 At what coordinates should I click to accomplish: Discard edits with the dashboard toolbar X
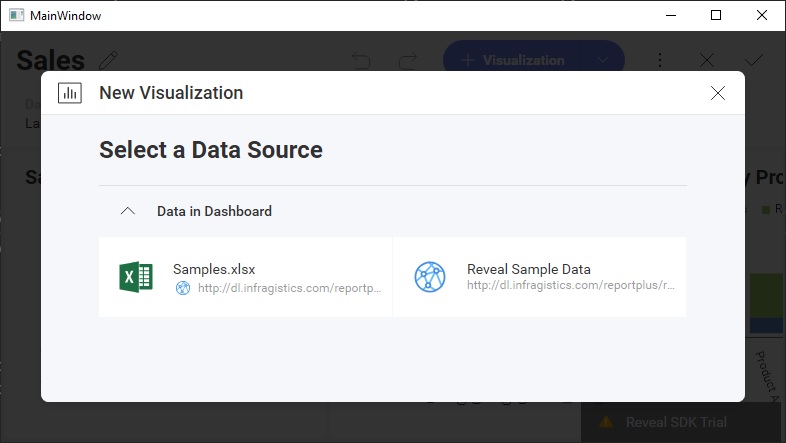coord(706,60)
